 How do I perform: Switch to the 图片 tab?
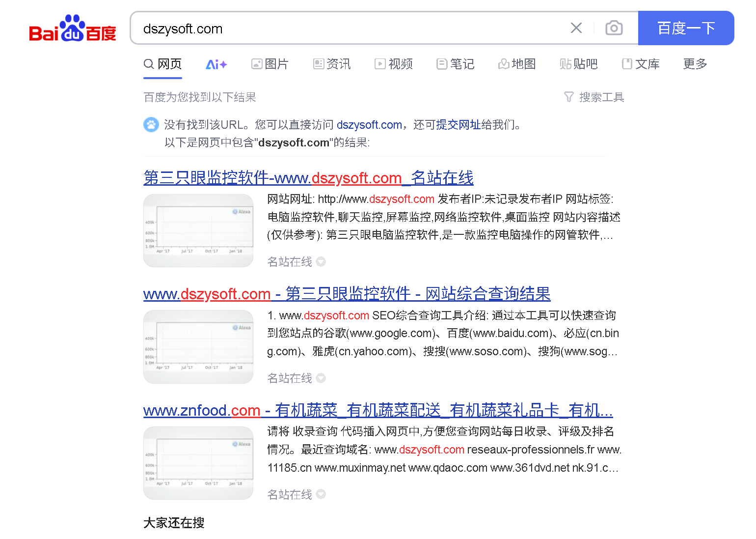[270, 64]
